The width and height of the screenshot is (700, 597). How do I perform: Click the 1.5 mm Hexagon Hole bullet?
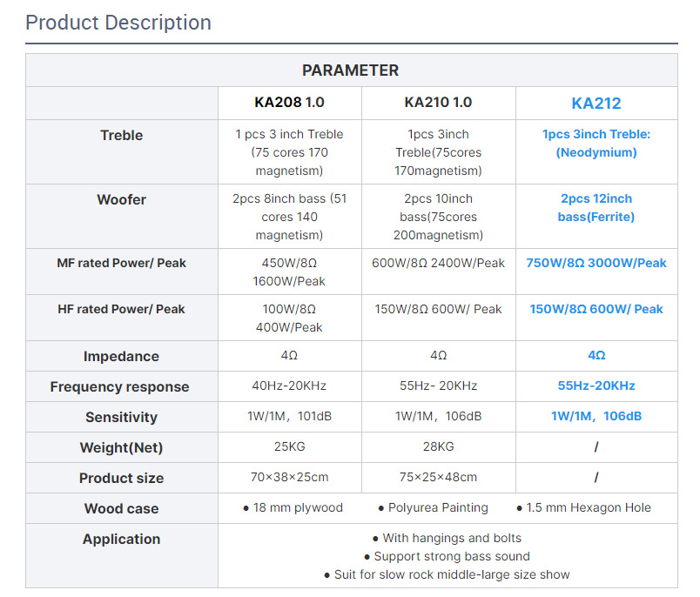point(583,507)
